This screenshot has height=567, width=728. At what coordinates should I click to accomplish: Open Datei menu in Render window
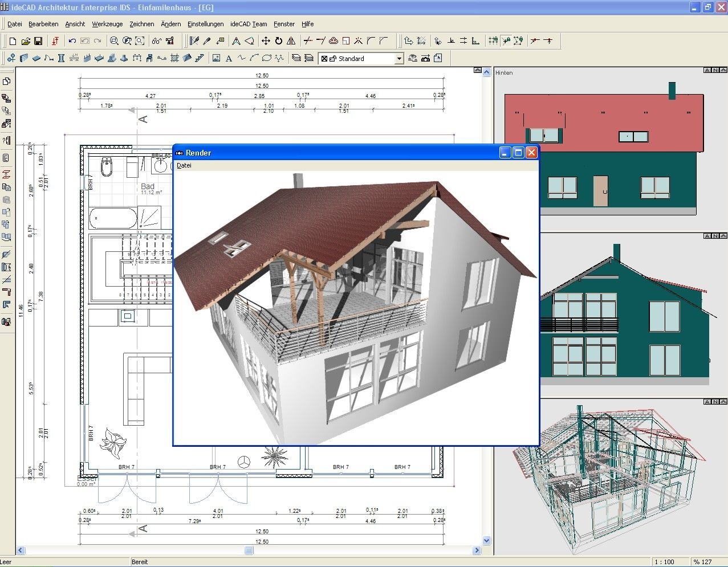pos(184,165)
